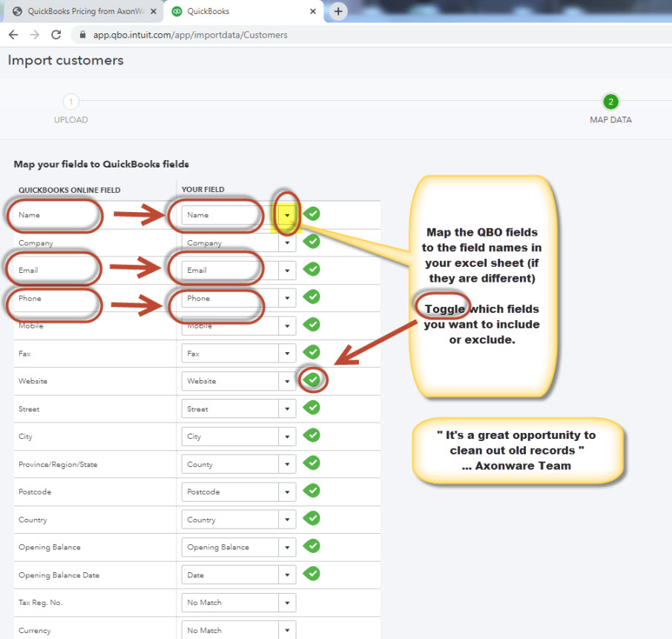The height and width of the screenshot is (639, 672).
Task: Open the Company field dropdown arrow
Action: pos(287,243)
